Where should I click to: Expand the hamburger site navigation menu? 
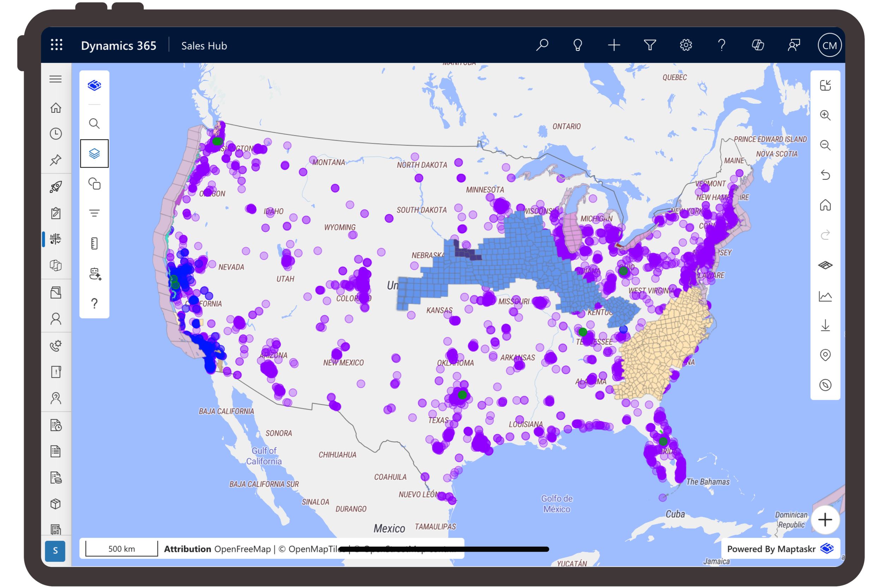[x=55, y=79]
